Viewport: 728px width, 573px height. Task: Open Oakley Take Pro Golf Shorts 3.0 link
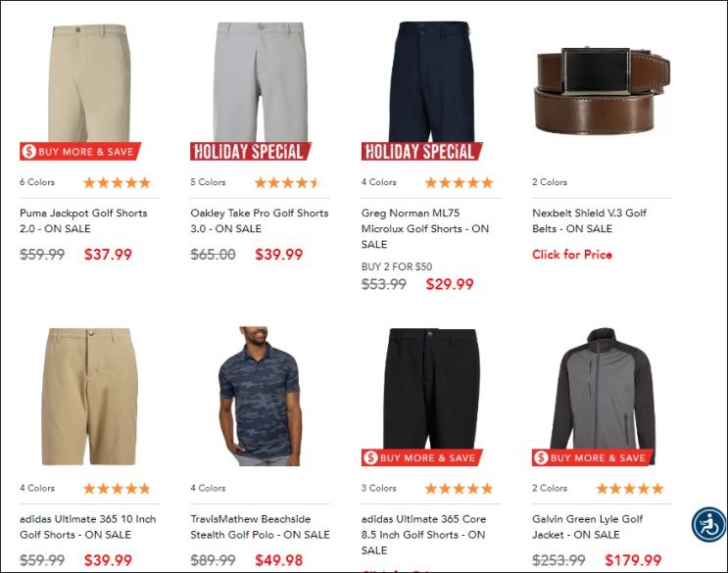coord(260,220)
